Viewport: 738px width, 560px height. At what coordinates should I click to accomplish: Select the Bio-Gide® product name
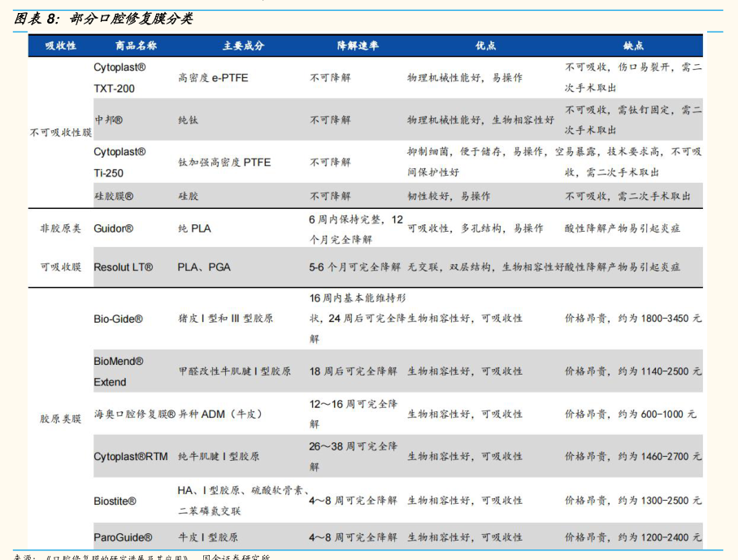[x=118, y=319]
